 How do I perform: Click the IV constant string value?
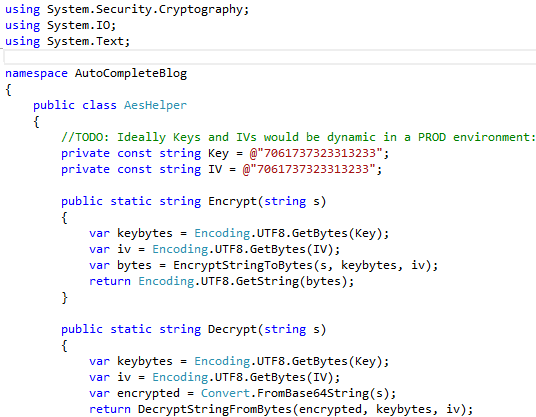(x=309, y=169)
